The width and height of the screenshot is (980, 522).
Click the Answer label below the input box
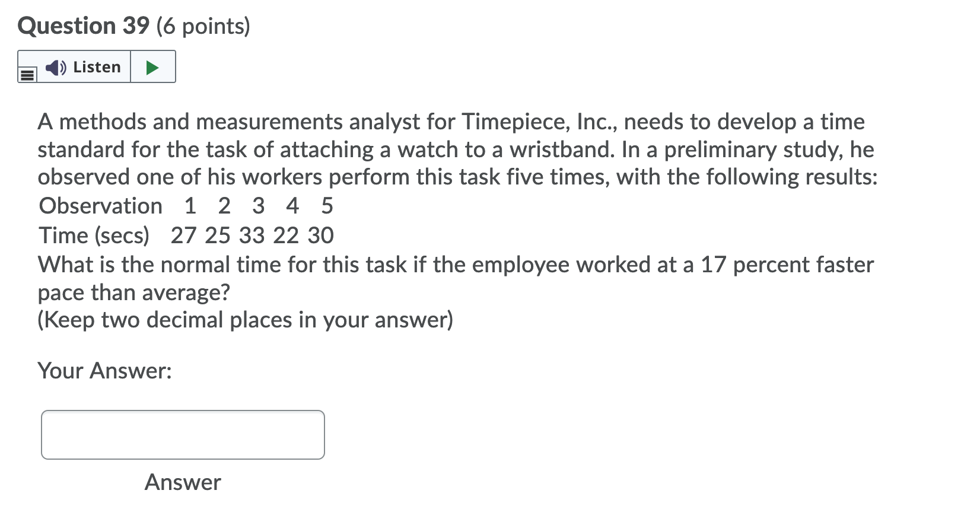pos(182,482)
